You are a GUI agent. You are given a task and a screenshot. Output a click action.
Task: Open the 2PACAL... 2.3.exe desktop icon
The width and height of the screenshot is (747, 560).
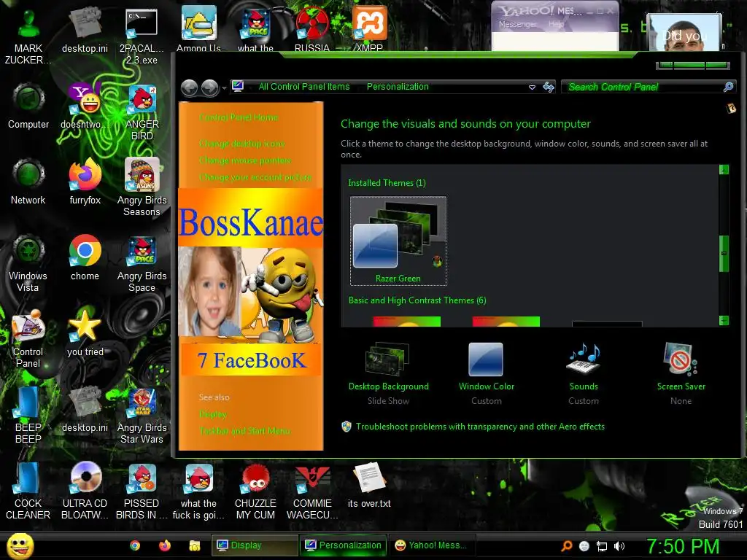tap(142, 36)
